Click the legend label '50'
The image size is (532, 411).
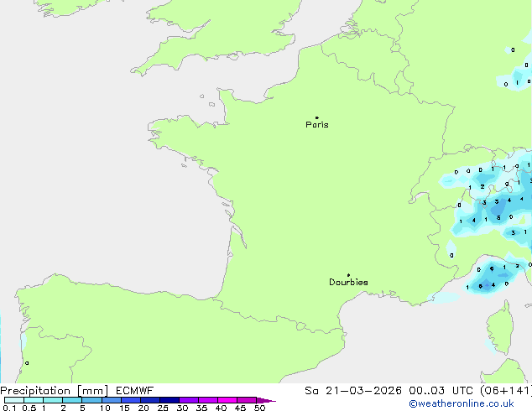pos(259,408)
